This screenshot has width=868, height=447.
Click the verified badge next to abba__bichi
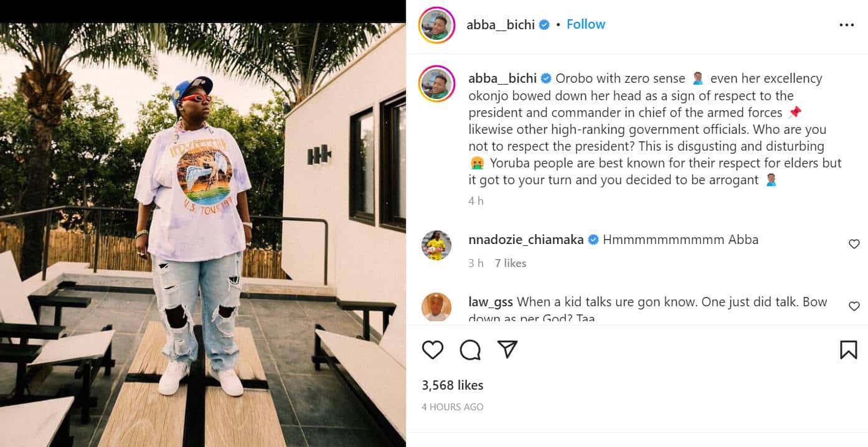coord(544,24)
